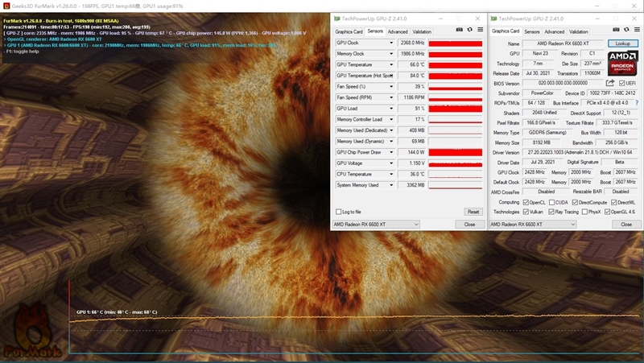
Task: Switch to Graphics Card tab in Sensors window
Action: 349,31
